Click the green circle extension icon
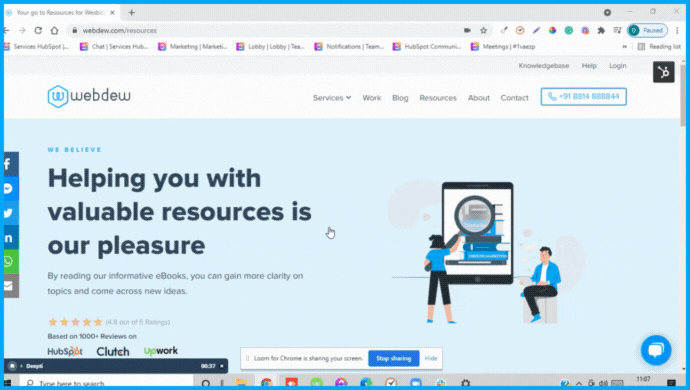Image resolution: width=690 pixels, height=390 pixels. coord(569,30)
